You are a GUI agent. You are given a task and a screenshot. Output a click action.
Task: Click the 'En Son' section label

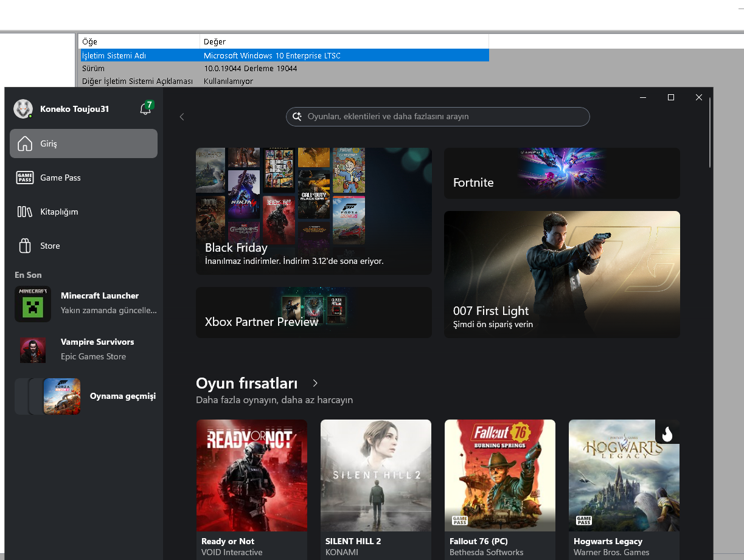(28, 275)
